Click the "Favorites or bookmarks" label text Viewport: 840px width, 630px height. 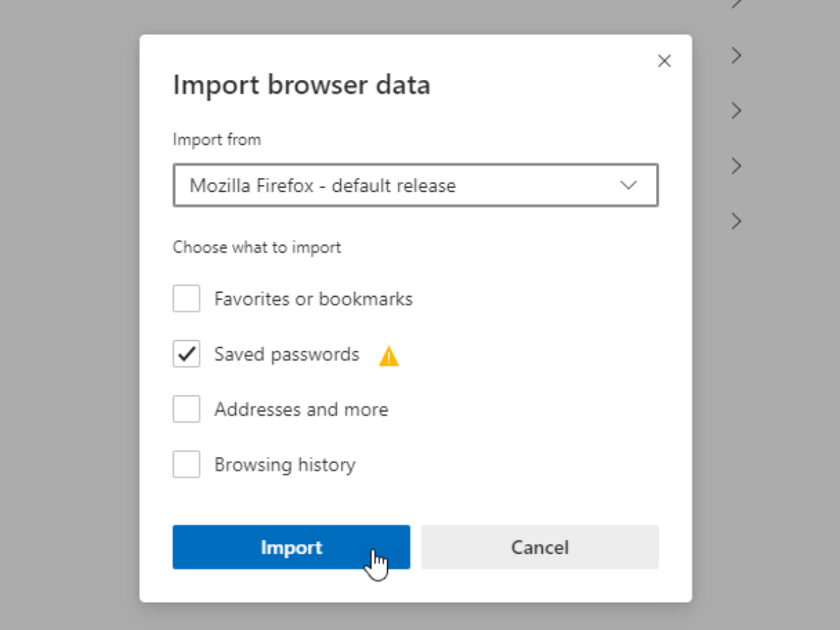313,299
